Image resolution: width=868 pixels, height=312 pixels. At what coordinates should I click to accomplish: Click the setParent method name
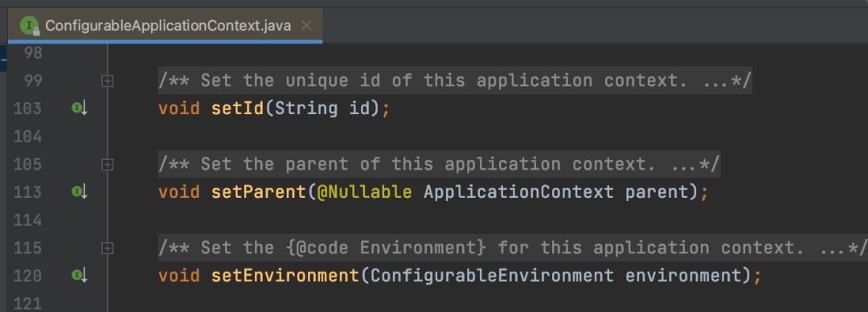pos(259,191)
